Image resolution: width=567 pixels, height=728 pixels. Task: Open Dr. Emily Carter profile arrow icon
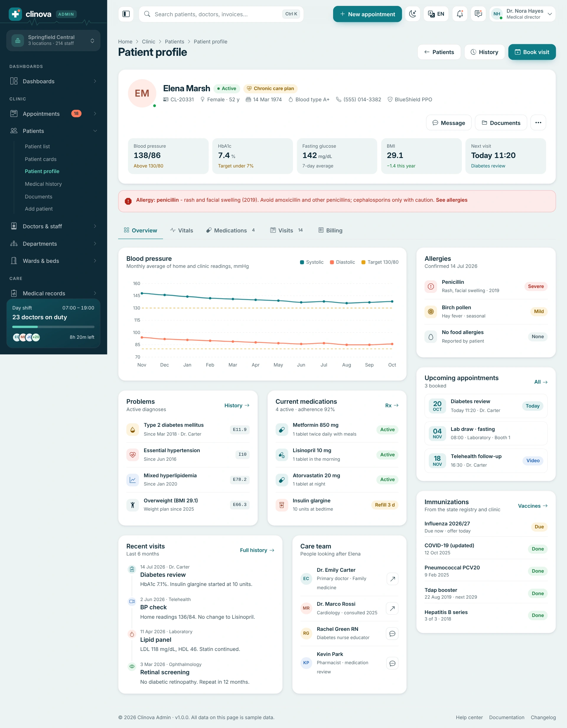click(x=392, y=579)
